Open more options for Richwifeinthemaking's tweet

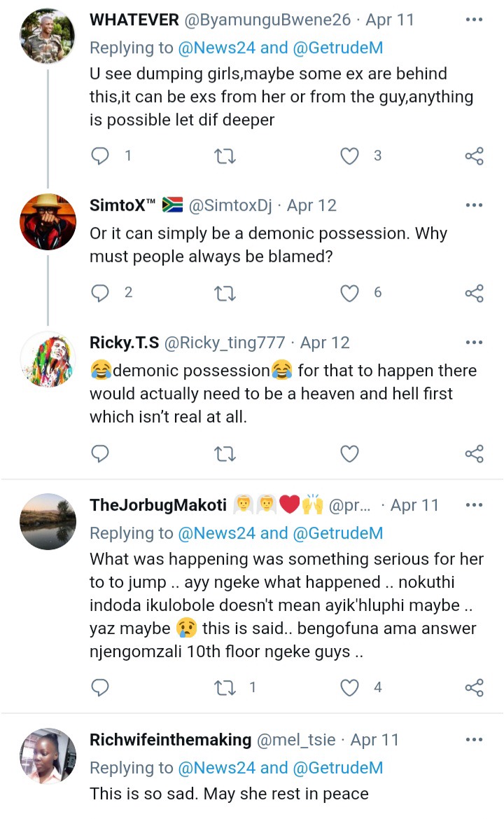point(474,740)
